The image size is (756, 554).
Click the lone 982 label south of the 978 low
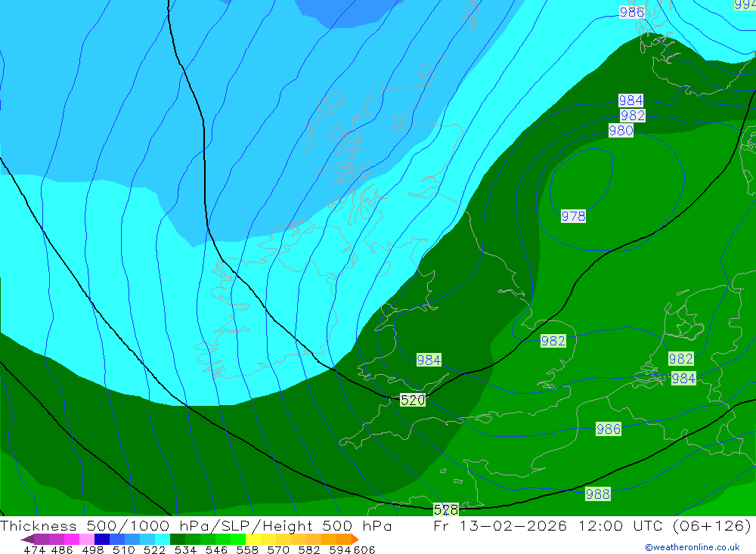[x=553, y=342]
